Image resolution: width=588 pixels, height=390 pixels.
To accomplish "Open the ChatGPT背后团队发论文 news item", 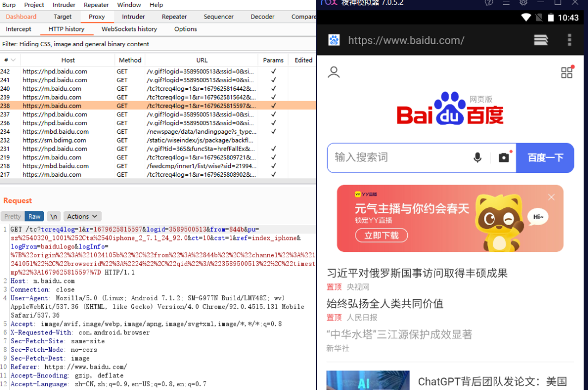I will pos(492,381).
